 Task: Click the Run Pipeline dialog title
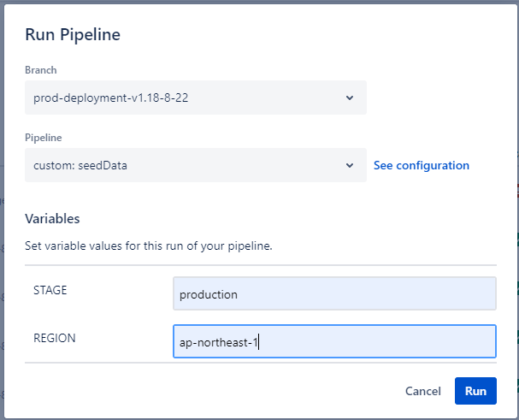73,35
